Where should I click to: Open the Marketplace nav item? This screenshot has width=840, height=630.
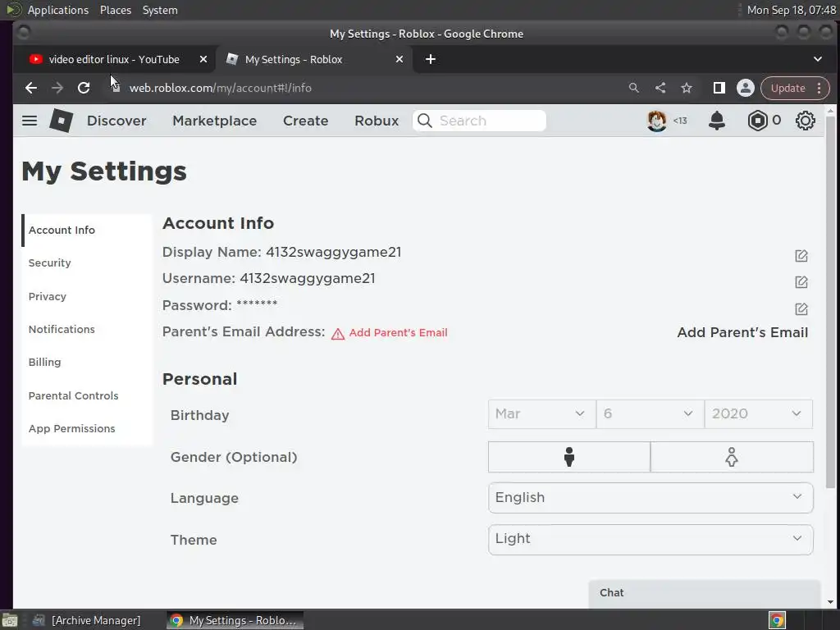coord(214,121)
